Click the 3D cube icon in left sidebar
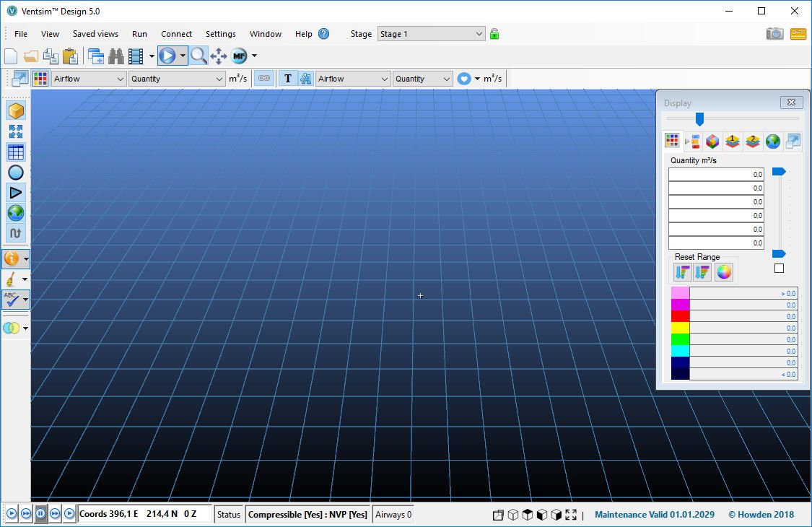Screen dimensions: 812x527 [16, 110]
